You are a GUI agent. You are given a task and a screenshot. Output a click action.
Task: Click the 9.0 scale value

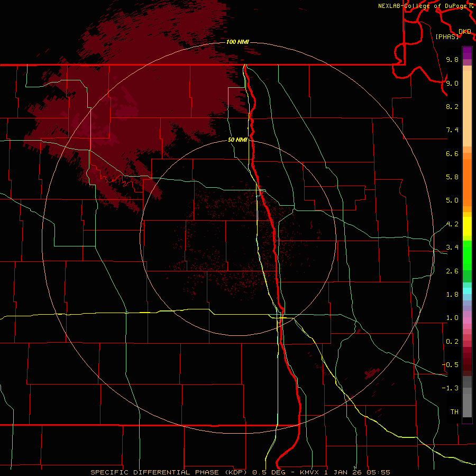coord(452,83)
